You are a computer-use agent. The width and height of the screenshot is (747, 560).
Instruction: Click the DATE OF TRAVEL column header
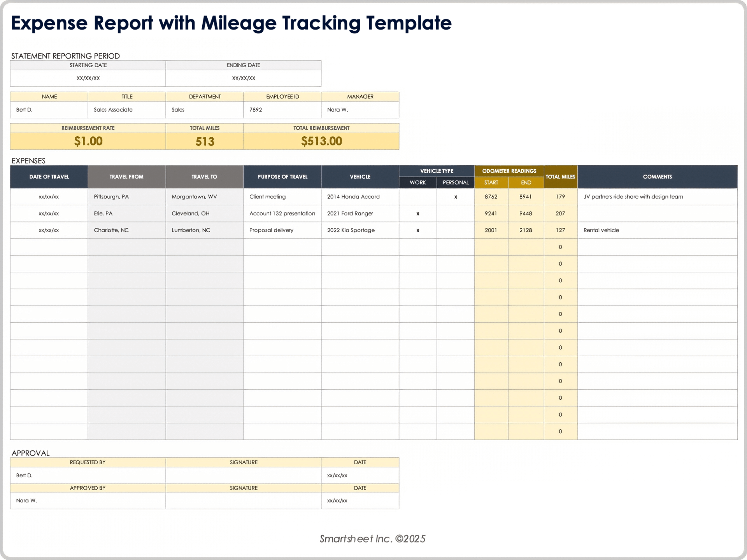click(x=49, y=177)
